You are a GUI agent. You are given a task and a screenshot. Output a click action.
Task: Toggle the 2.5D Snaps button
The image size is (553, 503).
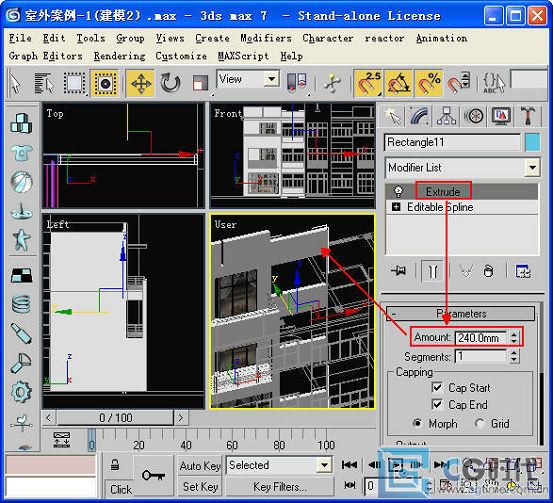368,84
